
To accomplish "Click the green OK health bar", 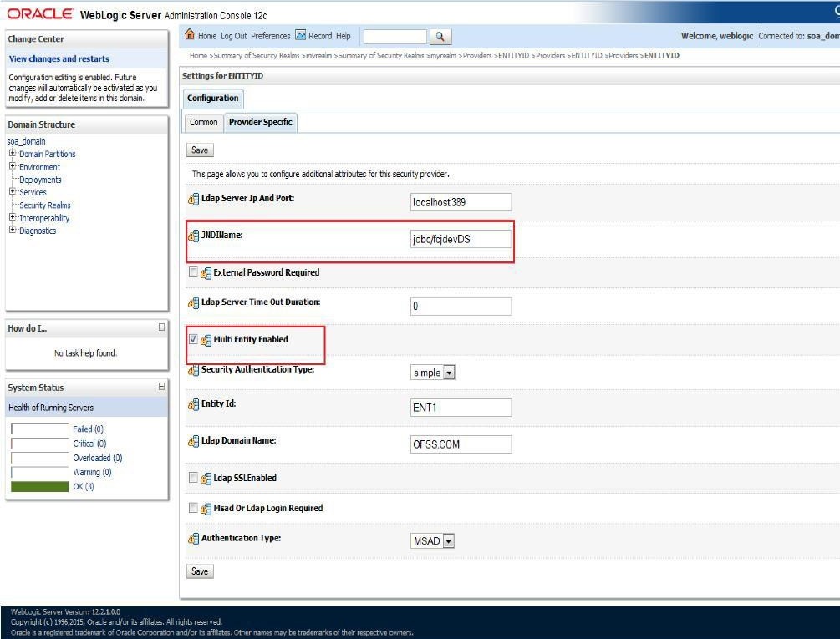I will (39, 486).
